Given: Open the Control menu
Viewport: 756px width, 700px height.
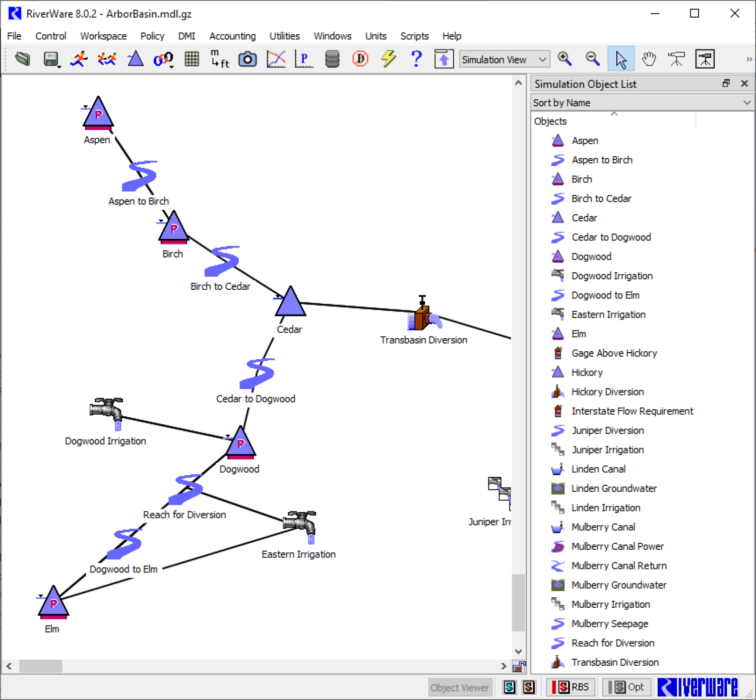Looking at the screenshot, I should [50, 36].
